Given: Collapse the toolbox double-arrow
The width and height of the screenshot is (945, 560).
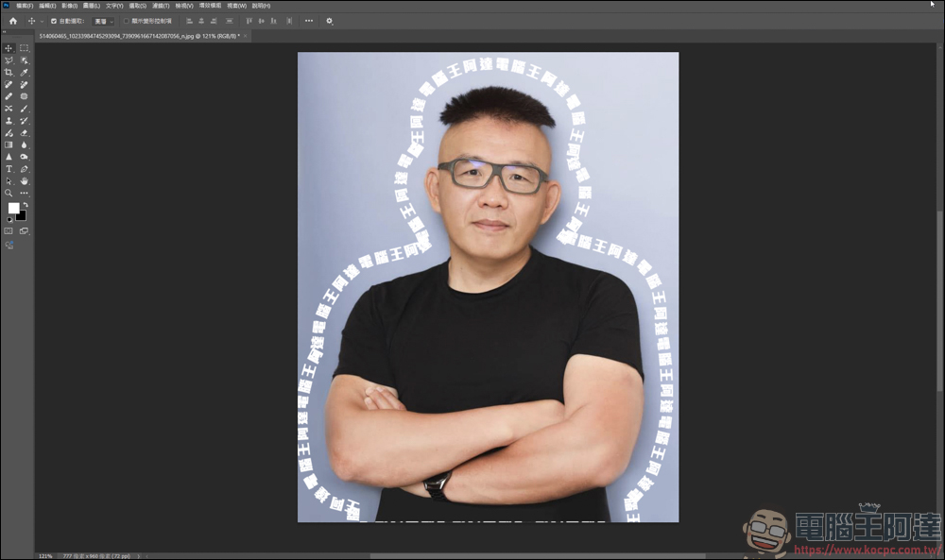Looking at the screenshot, I should tap(5, 32).
